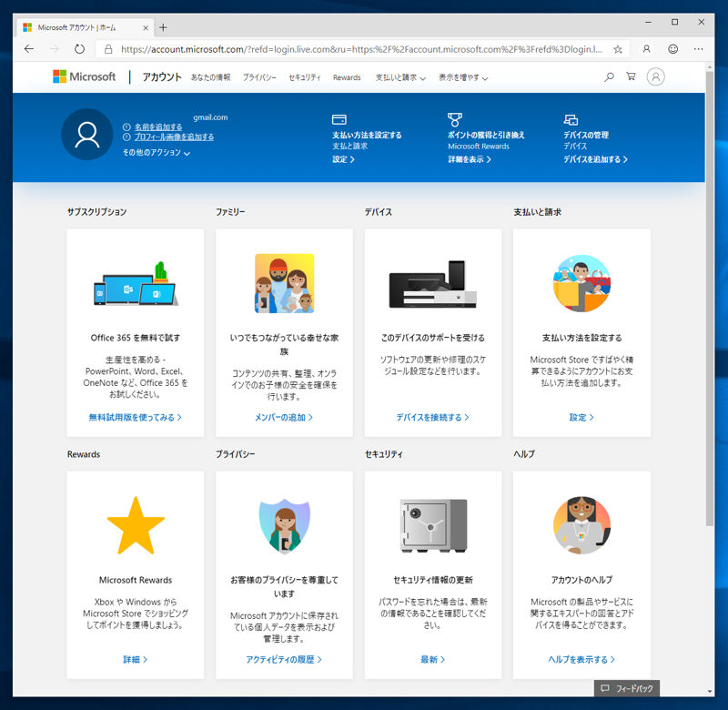Click 設定 link in payment card

coord(581,418)
